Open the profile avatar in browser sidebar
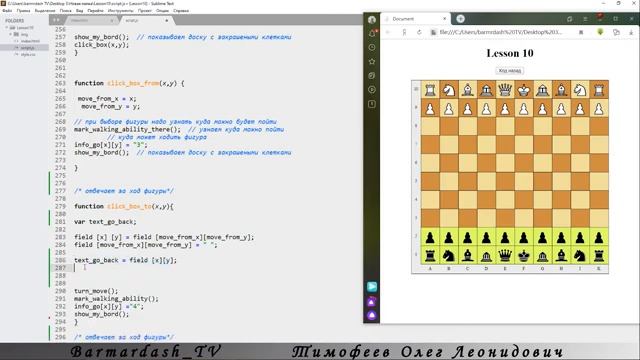640x360 pixels. [372, 20]
